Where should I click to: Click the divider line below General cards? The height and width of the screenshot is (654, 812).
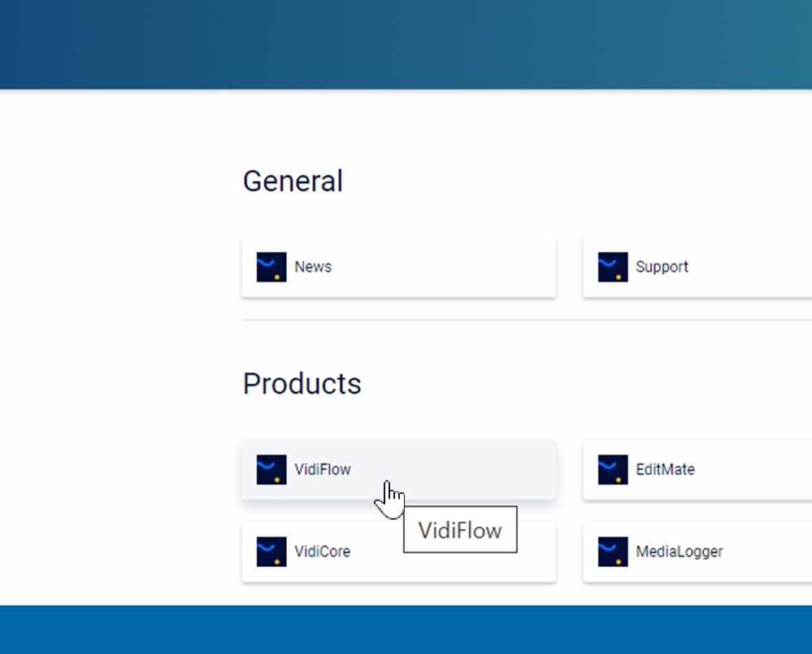click(x=520, y=320)
